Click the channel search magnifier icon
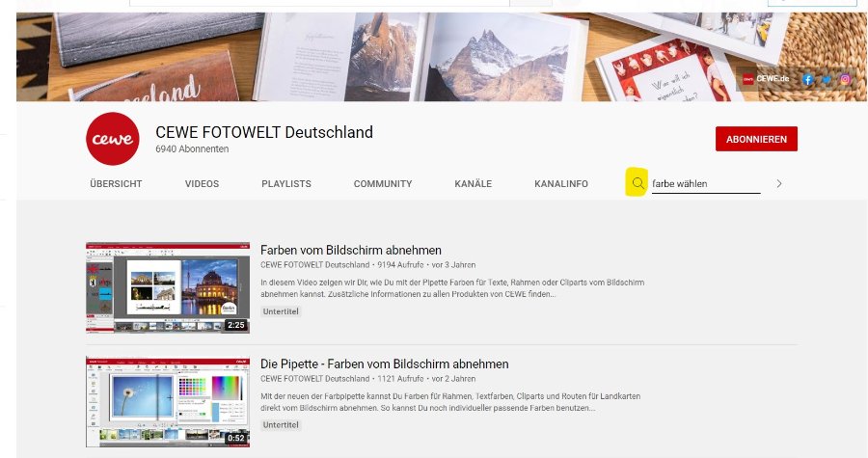868x458 pixels. pos(637,183)
